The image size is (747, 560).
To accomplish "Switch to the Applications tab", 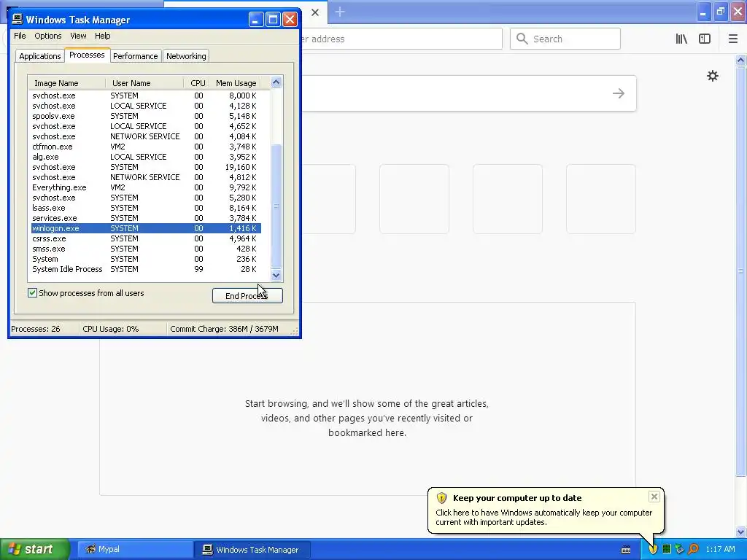I will [x=40, y=56].
